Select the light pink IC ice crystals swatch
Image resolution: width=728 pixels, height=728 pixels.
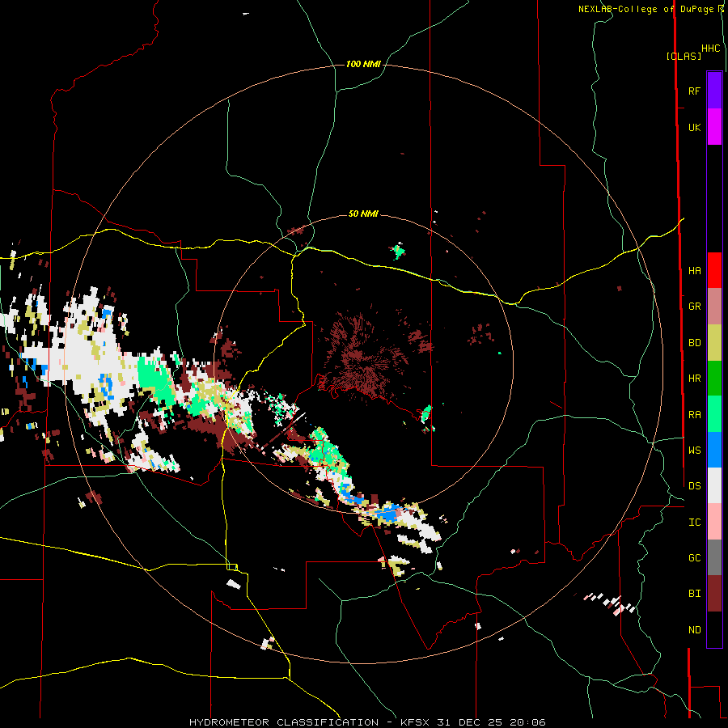click(714, 522)
